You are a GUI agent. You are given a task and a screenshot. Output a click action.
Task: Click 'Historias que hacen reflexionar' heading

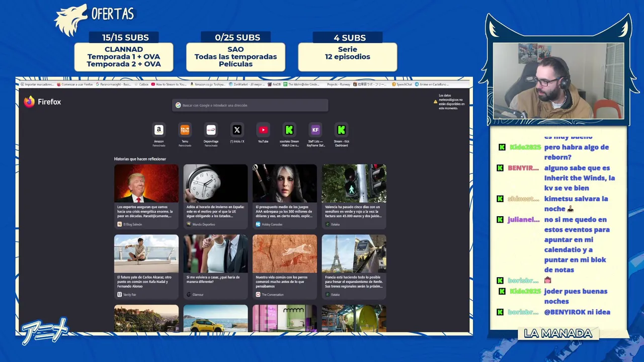140,159
